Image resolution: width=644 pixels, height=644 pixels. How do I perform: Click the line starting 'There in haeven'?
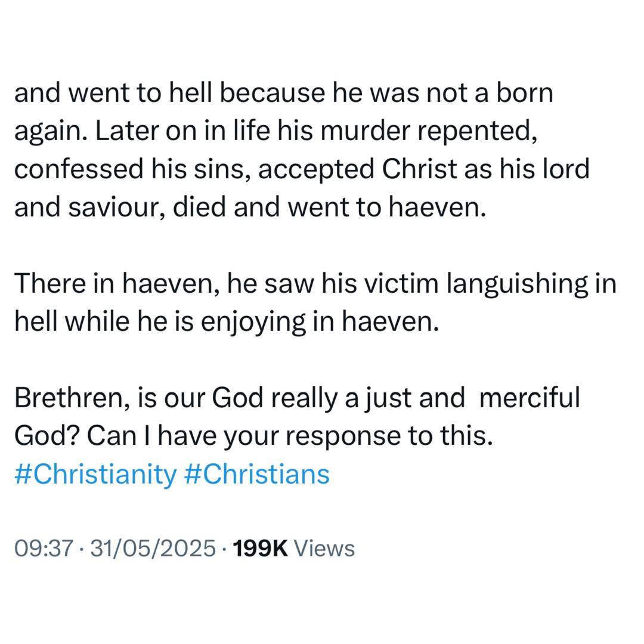[x=315, y=284]
